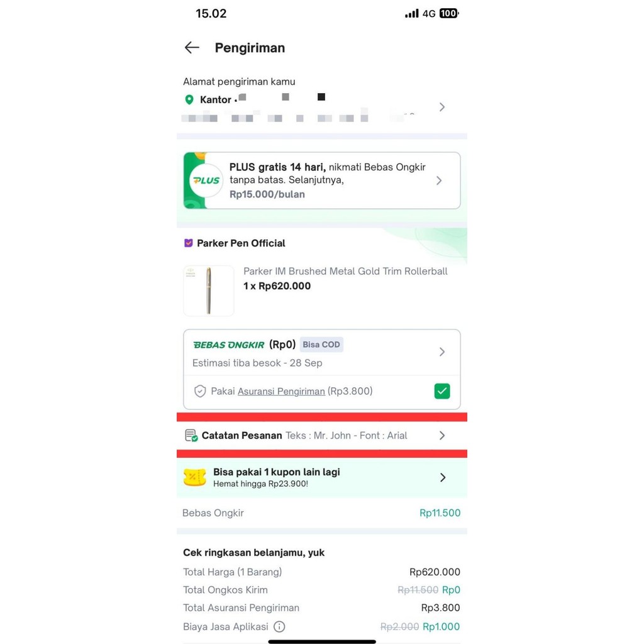Expand the Kantor delivery address chevron
The image size is (644, 644).
pyautogui.click(x=442, y=107)
